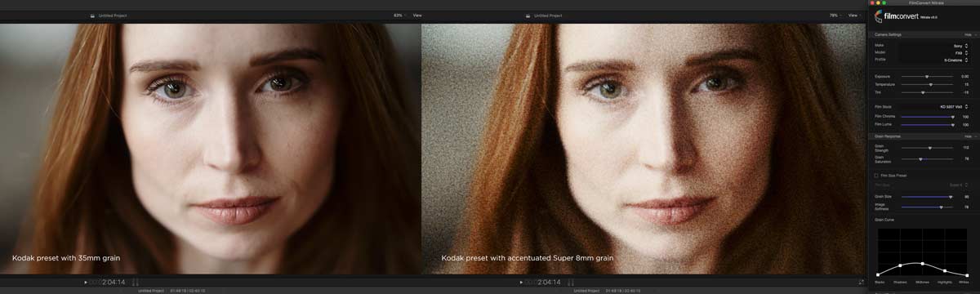Click the Grain Size value 95
This screenshot has width=980, height=294.
tap(966, 197)
